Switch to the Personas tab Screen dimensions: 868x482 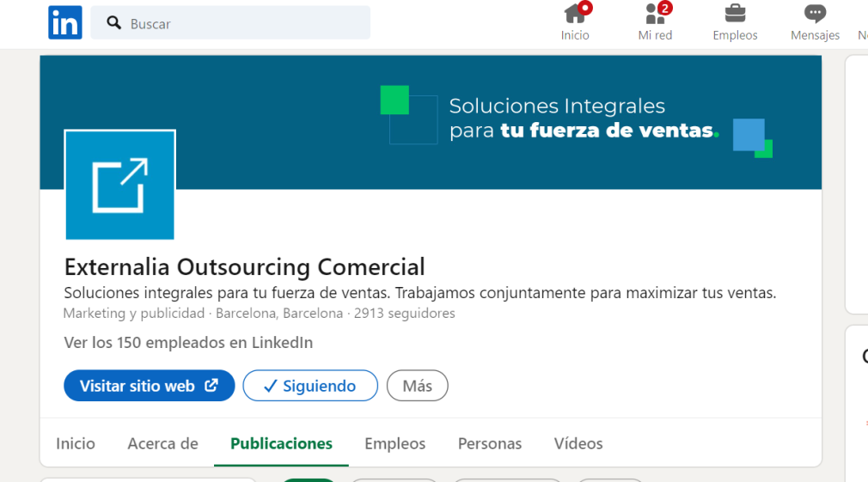tap(490, 443)
